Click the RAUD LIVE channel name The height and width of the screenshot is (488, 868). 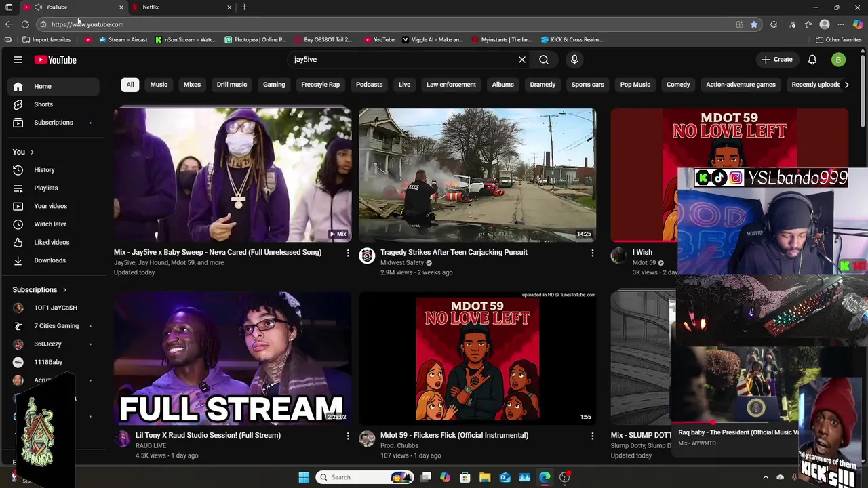(x=151, y=446)
